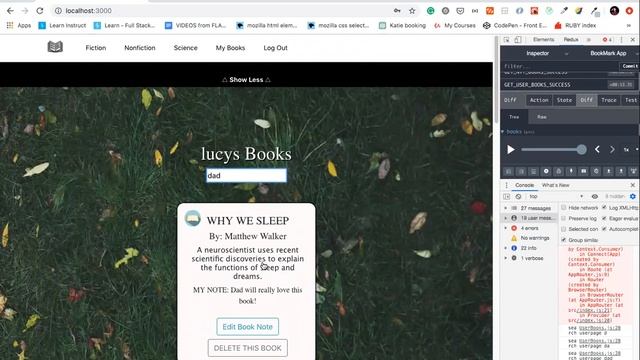Open the Elements tab in DevTools
640x360 pixels.
(543, 40)
